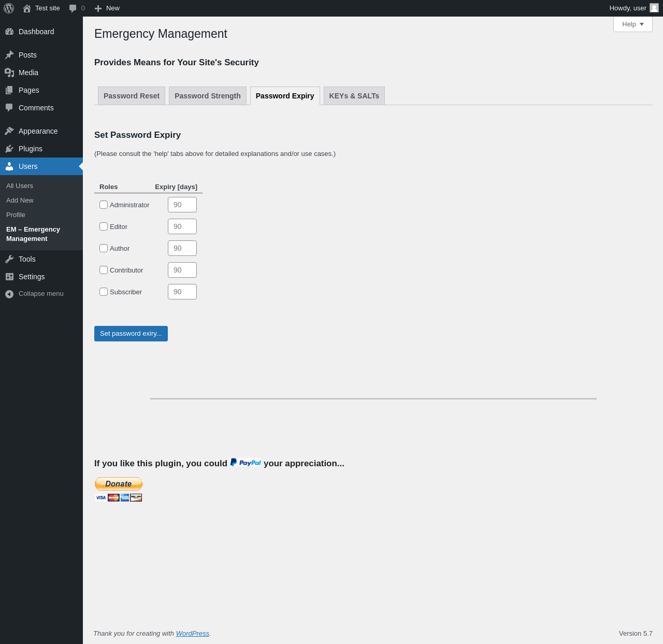Click the Set password exiry button
The height and width of the screenshot is (644, 663).
point(131,334)
